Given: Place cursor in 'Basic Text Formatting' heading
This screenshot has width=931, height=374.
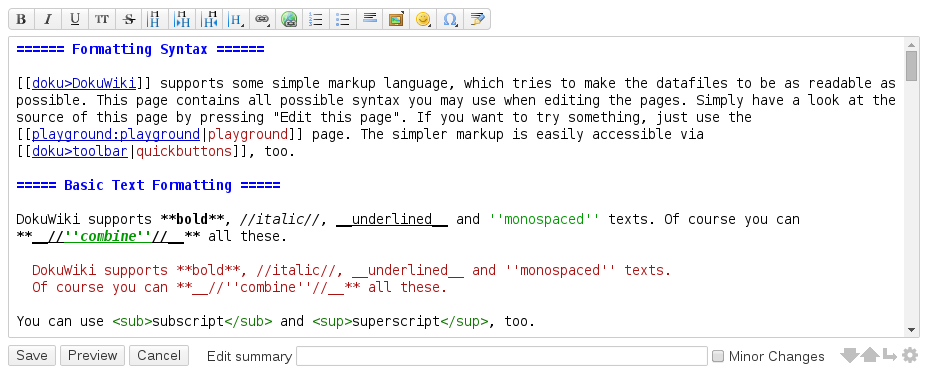Looking at the screenshot, I should click(148, 185).
